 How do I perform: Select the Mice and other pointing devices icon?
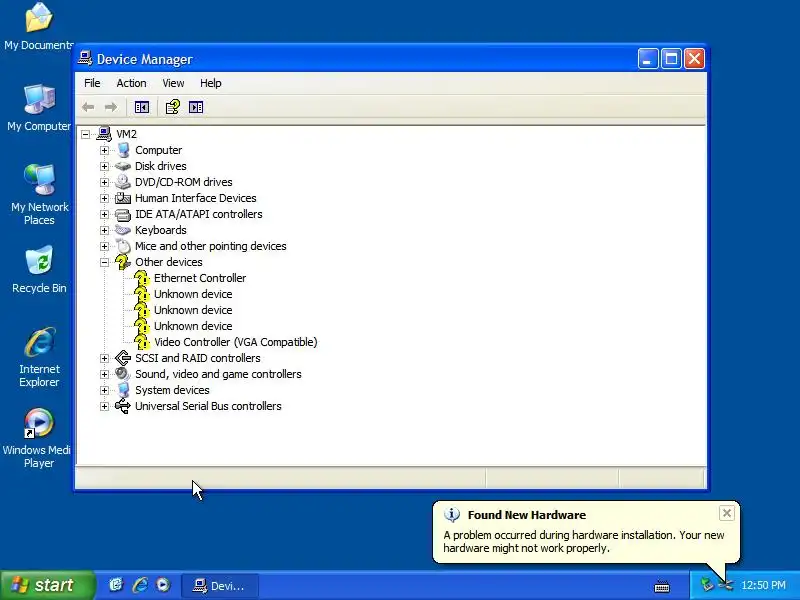(123, 246)
